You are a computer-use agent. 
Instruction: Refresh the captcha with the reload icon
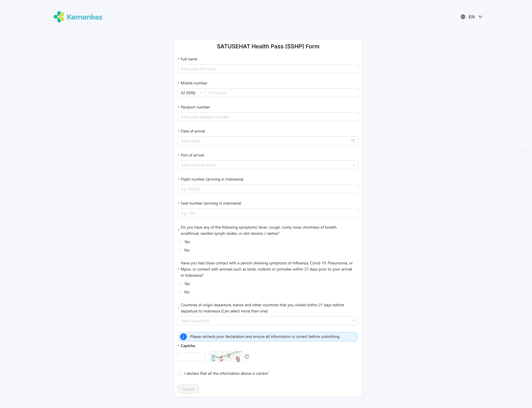pyautogui.click(x=247, y=357)
